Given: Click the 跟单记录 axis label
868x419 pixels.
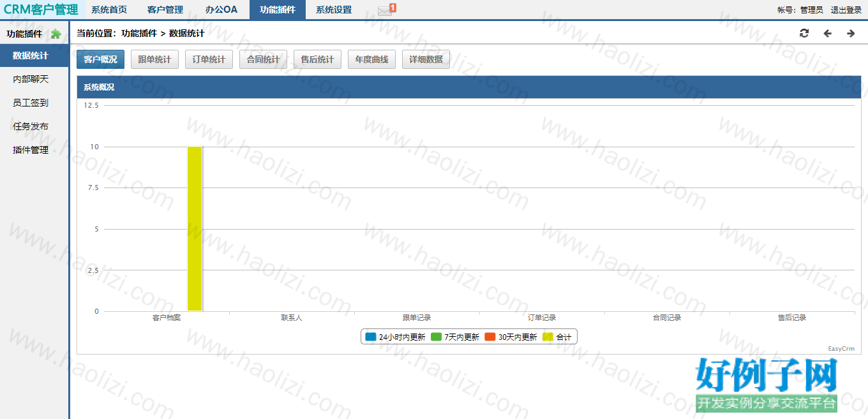Looking at the screenshot, I should pyautogui.click(x=417, y=318).
